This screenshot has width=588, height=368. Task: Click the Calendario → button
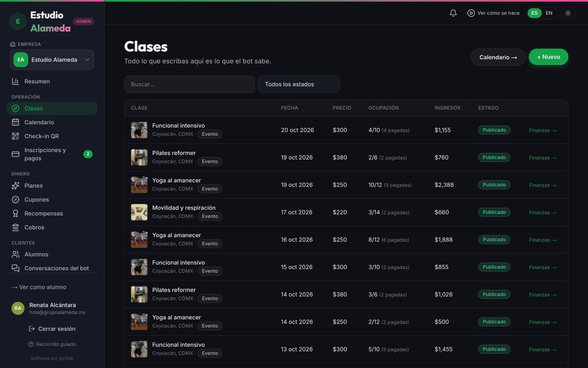pyautogui.click(x=498, y=57)
